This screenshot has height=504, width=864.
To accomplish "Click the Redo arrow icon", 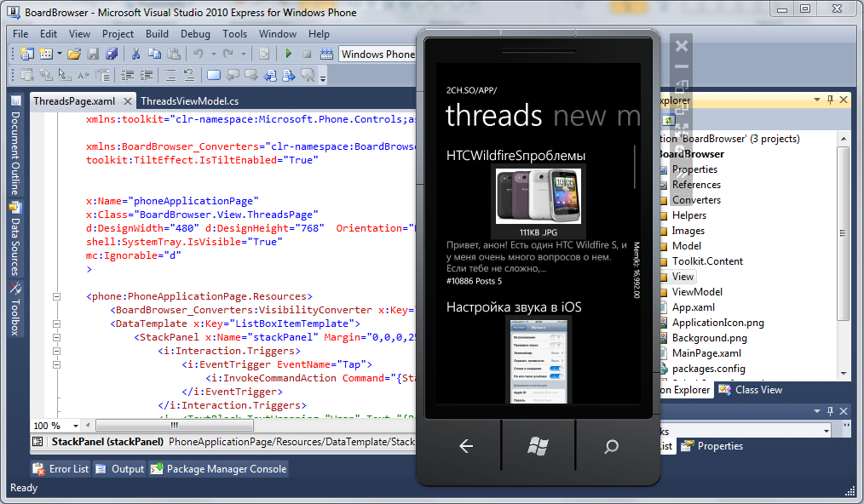I will pyautogui.click(x=228, y=54).
